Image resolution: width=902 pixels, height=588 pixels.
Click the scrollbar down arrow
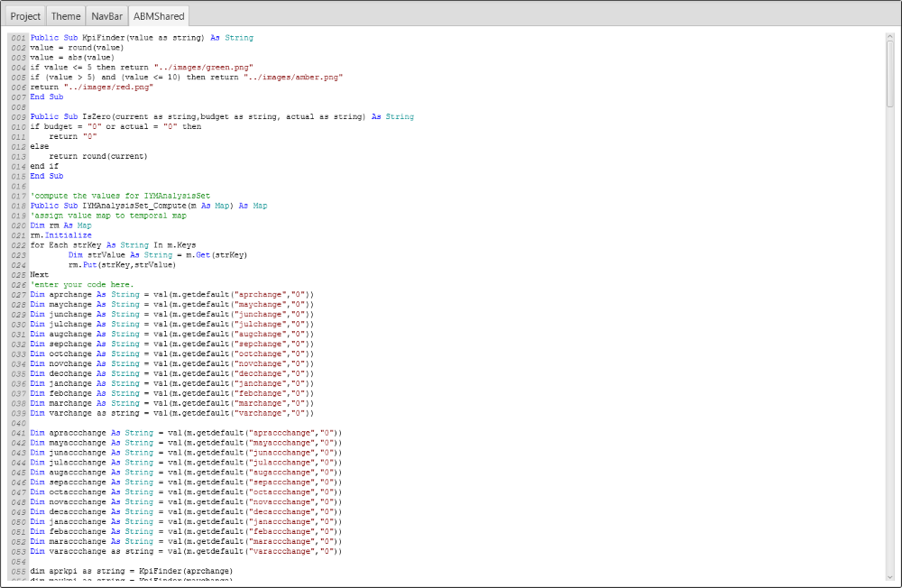pos(890,577)
